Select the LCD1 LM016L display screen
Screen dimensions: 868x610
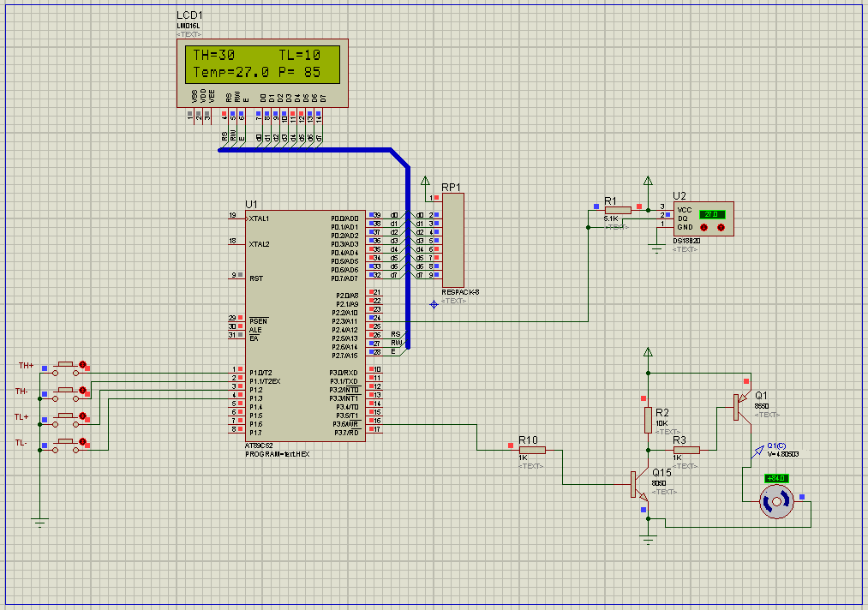coord(263,63)
